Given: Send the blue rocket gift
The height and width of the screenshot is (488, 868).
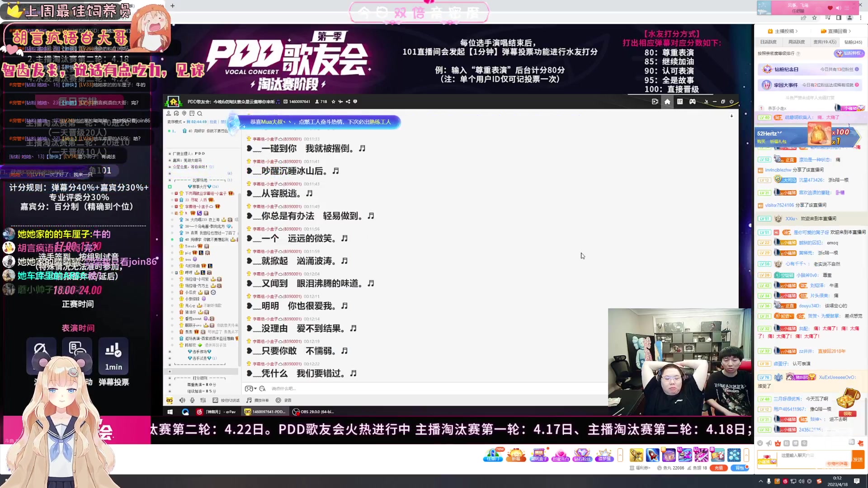Looking at the screenshot, I should click(652, 455).
